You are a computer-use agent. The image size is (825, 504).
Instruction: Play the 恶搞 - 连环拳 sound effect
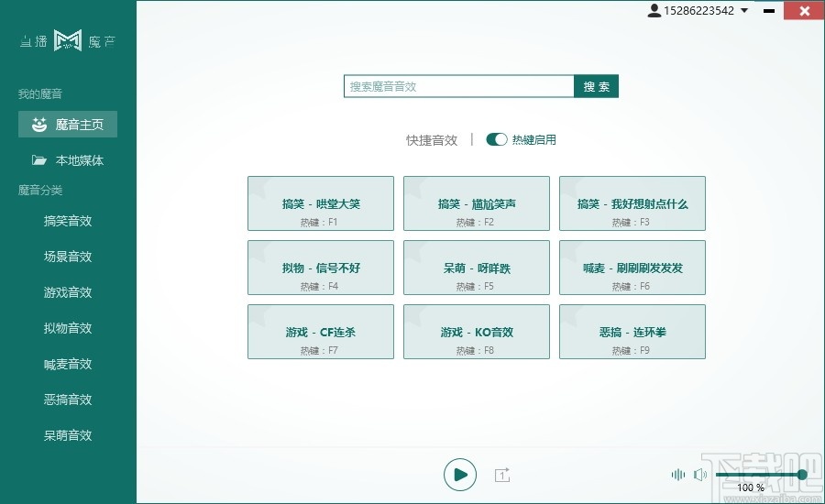(632, 332)
